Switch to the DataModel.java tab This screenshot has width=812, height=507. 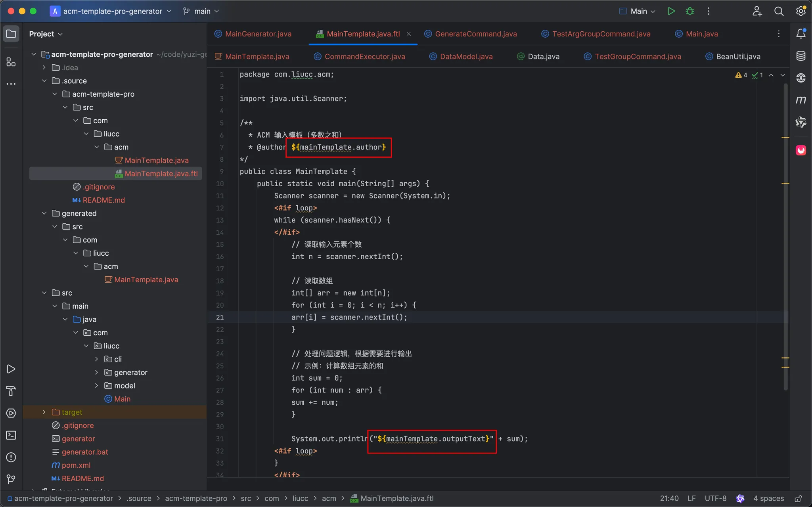coord(466,56)
